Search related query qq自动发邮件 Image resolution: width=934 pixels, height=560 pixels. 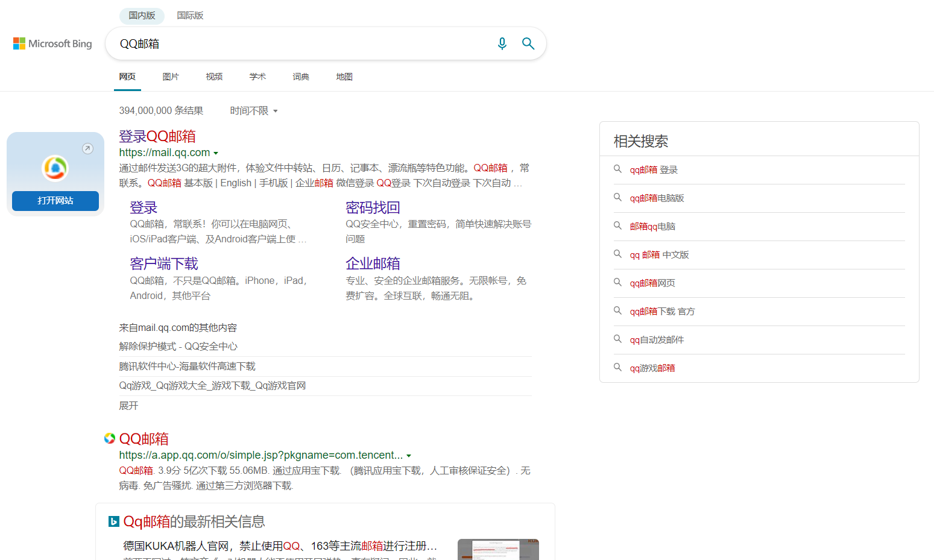[657, 340]
